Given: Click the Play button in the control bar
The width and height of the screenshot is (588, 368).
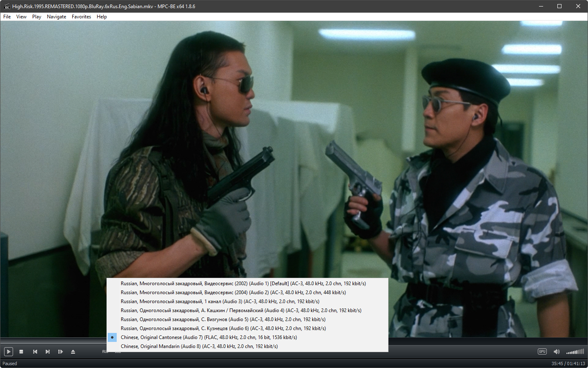Looking at the screenshot, I should (9, 352).
